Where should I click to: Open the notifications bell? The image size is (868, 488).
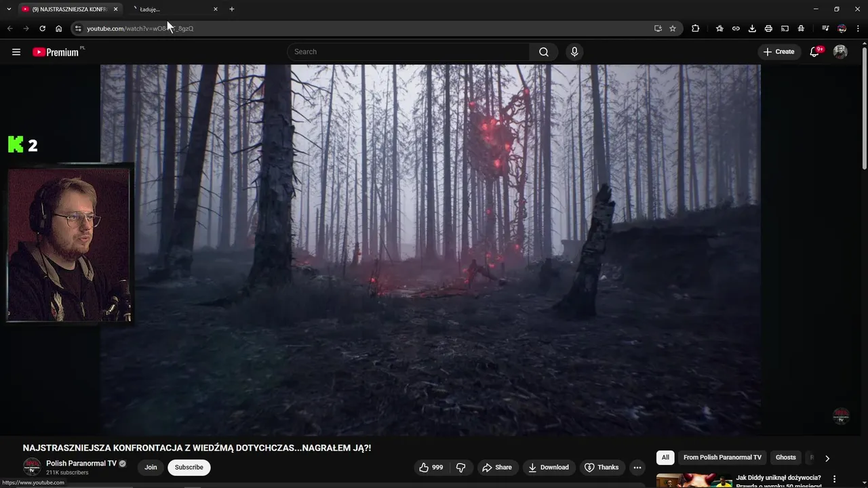[815, 52]
